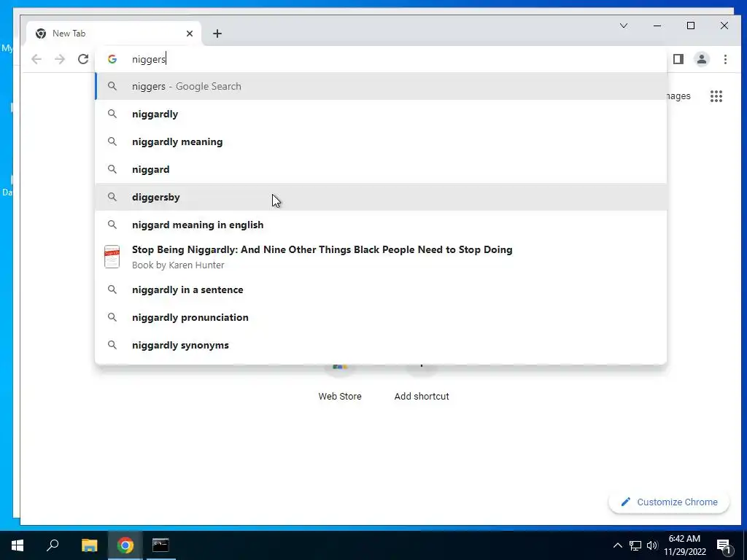Click the search icon beside the 'synonyms' suggestion
The width and height of the screenshot is (747, 560).
(x=112, y=345)
